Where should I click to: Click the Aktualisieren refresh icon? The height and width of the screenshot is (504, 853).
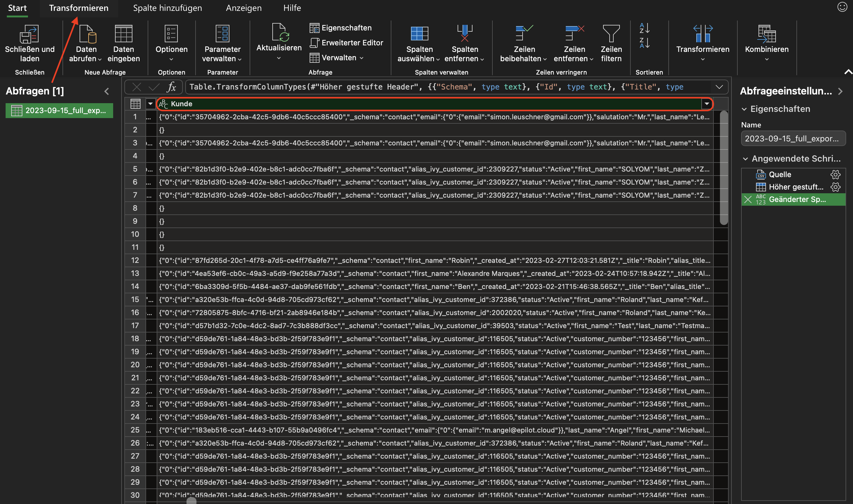280,32
